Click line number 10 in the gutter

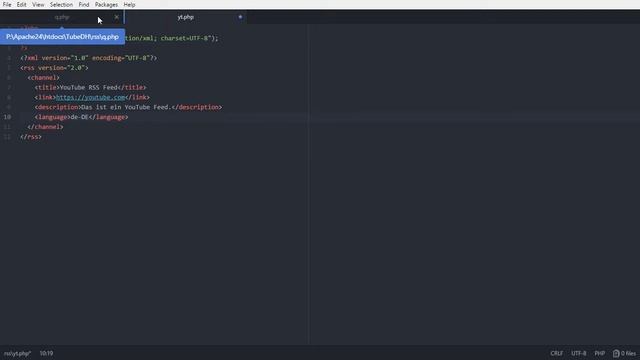[x=7, y=117]
